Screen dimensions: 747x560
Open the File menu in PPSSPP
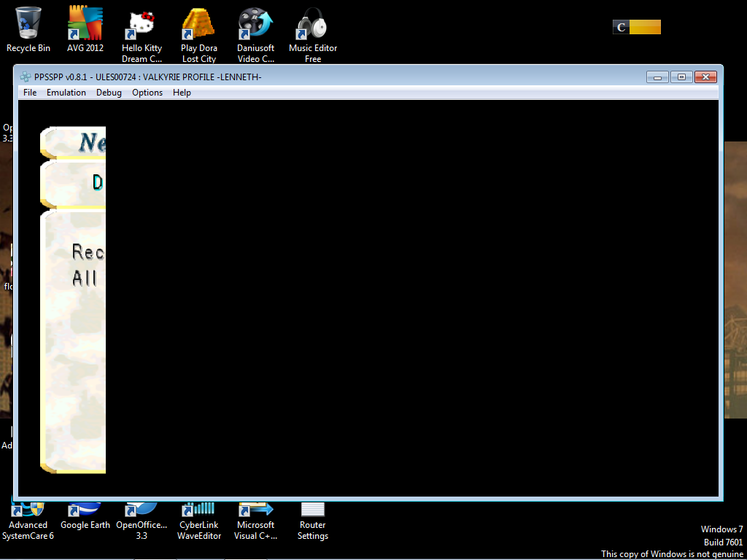point(30,93)
